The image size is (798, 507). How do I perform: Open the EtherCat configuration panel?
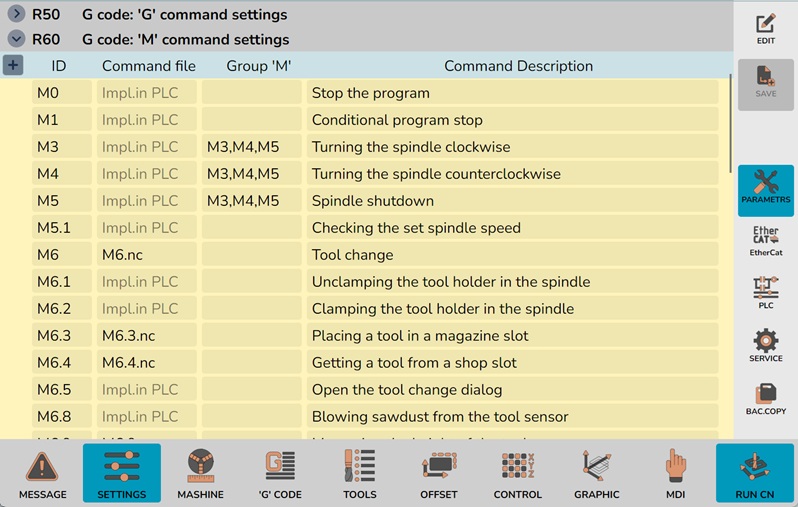[x=765, y=243]
